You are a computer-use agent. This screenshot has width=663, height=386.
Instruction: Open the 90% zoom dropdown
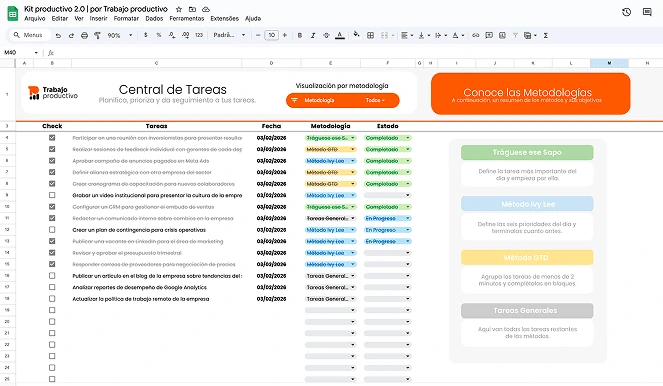coord(120,36)
